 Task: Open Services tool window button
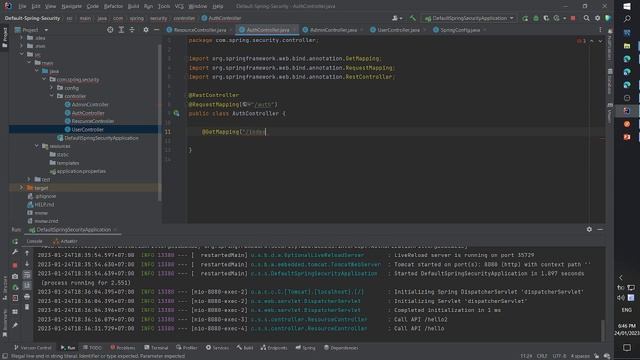218,348
